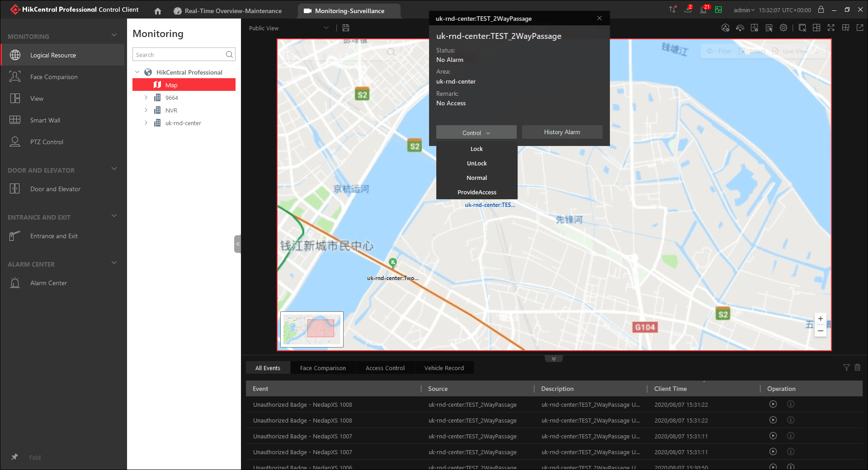Lock the client with the padlock icon
Viewport: 868px width, 470px height.
(x=821, y=9)
